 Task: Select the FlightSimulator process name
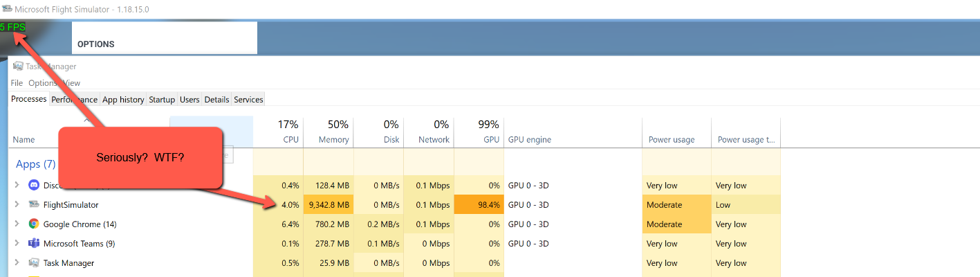(x=71, y=205)
